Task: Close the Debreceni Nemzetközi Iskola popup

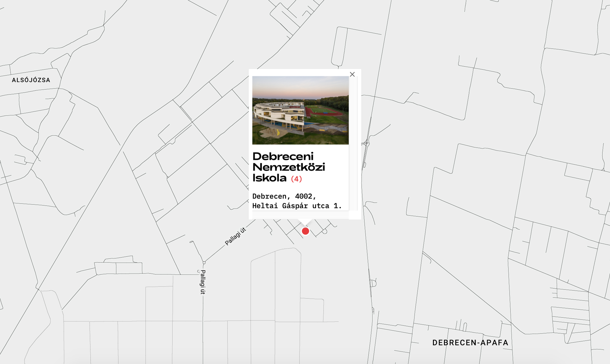Action: (352, 74)
